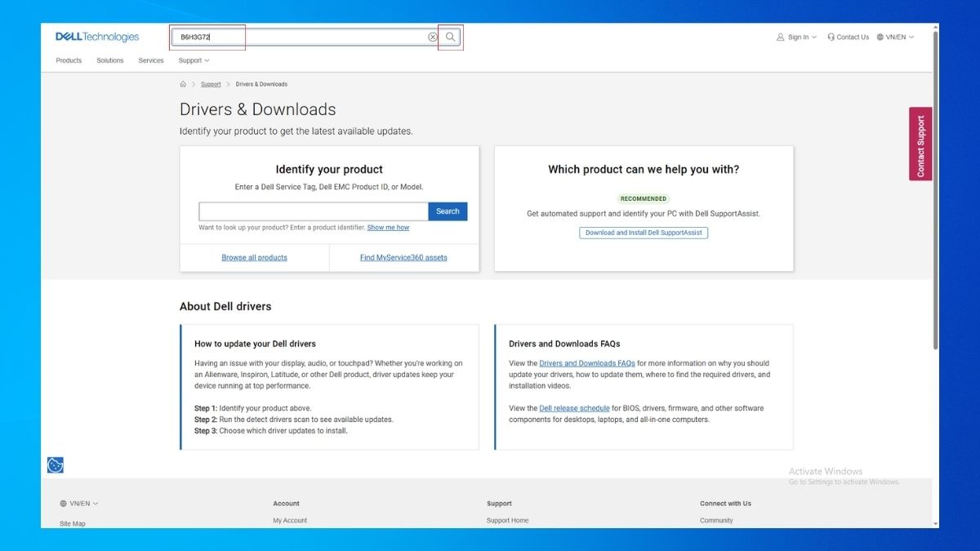
Task: Open the Contact Support side tab
Action: [920, 144]
